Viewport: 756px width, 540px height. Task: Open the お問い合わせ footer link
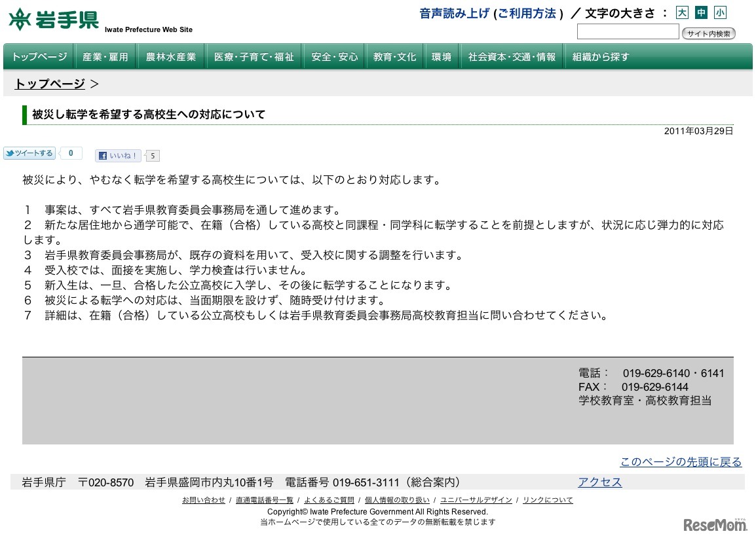pyautogui.click(x=204, y=500)
